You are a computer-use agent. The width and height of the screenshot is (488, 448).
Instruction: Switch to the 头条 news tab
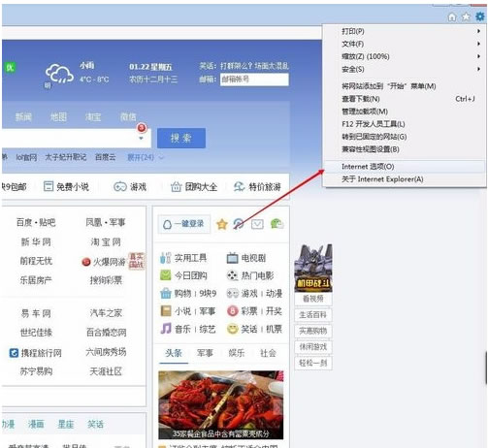coord(174,353)
